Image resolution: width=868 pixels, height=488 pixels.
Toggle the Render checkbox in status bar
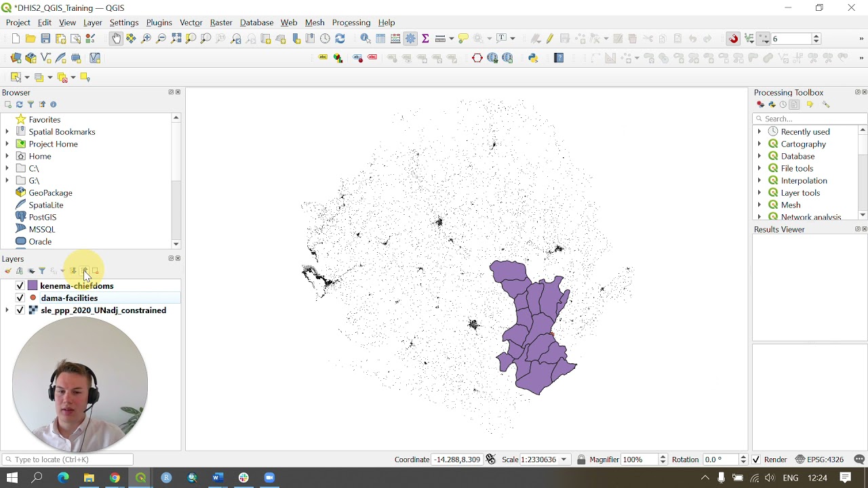pos(756,460)
